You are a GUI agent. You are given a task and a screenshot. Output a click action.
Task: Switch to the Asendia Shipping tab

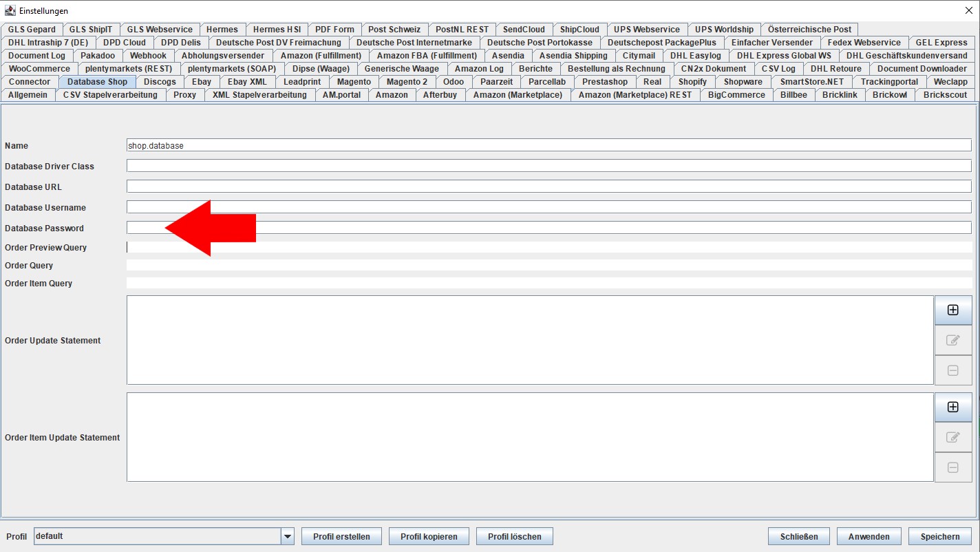tap(573, 56)
